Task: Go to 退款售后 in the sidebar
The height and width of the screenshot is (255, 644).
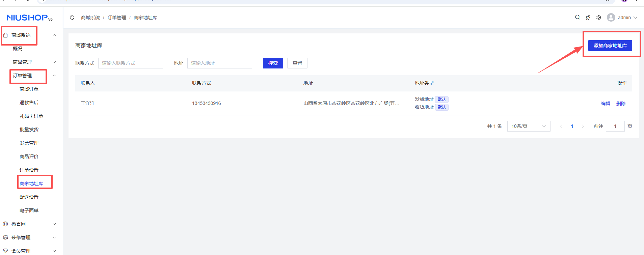Action: [x=29, y=103]
